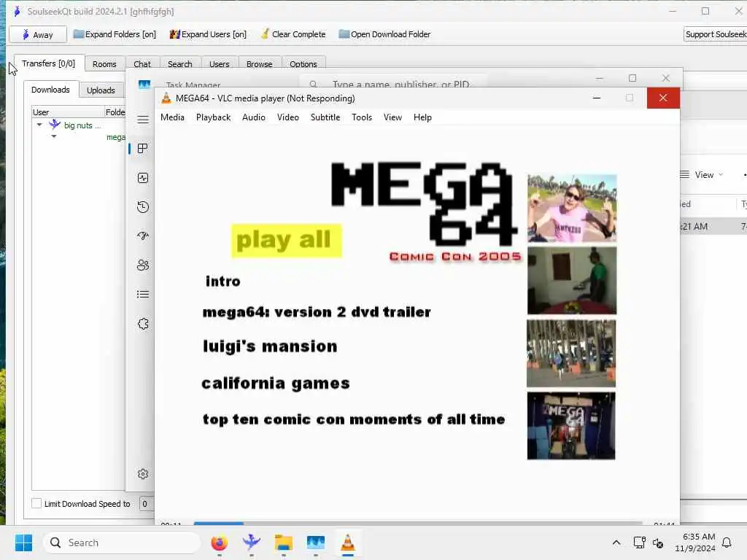Select the Soulseek Downloads tab
Screen dimensions: 747x560
(50, 90)
